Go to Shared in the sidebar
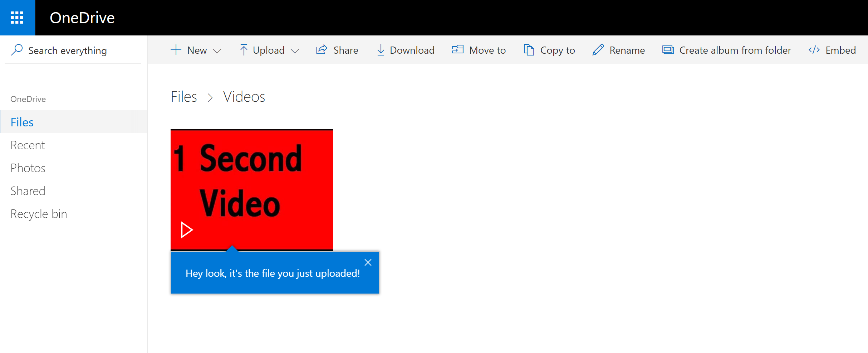Image resolution: width=868 pixels, height=353 pixels. point(28,191)
